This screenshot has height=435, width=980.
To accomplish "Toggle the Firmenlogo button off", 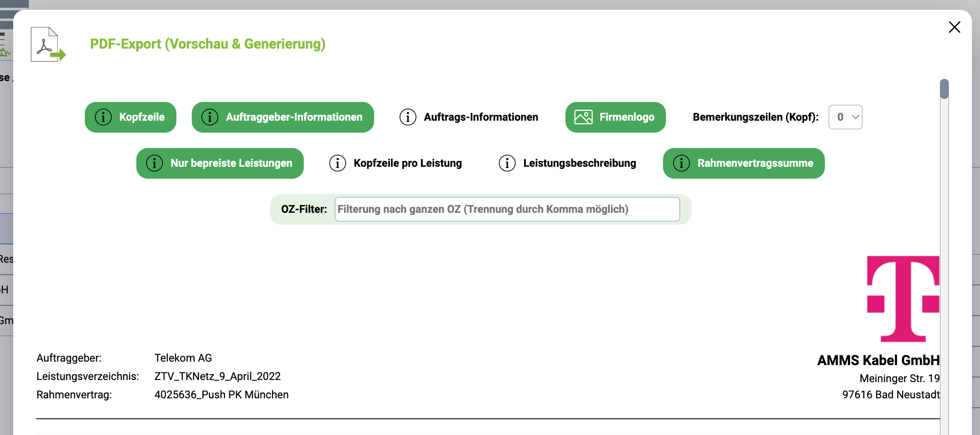I will point(627,117).
